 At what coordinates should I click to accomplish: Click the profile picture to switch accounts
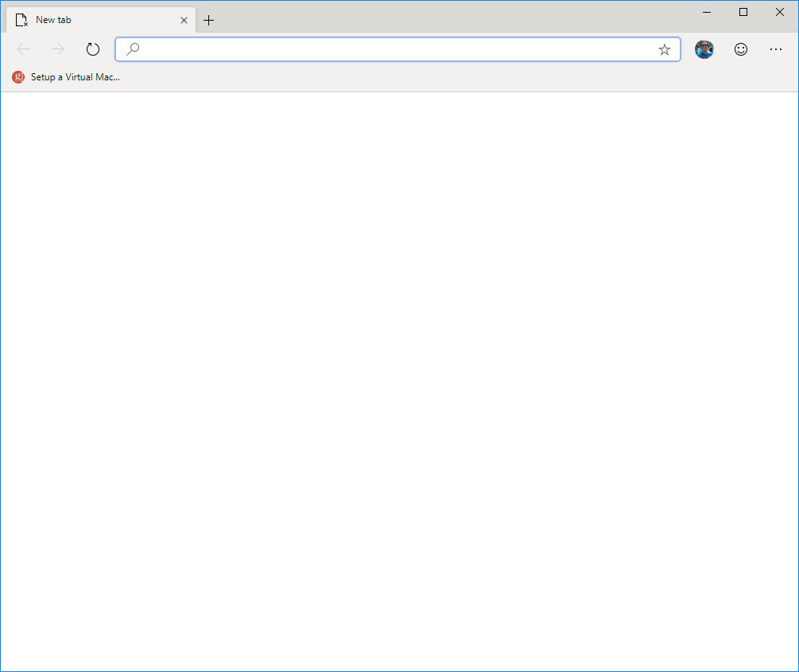[x=704, y=49]
